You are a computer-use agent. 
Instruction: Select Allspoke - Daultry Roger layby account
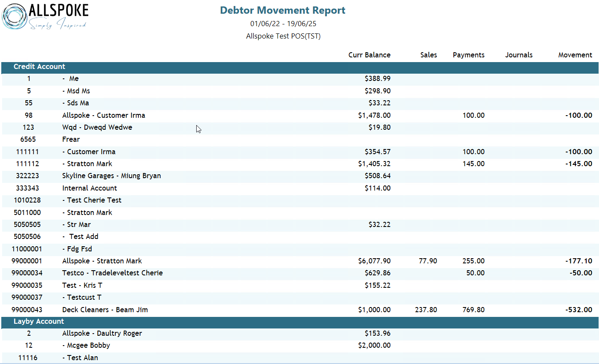pyautogui.click(x=102, y=333)
